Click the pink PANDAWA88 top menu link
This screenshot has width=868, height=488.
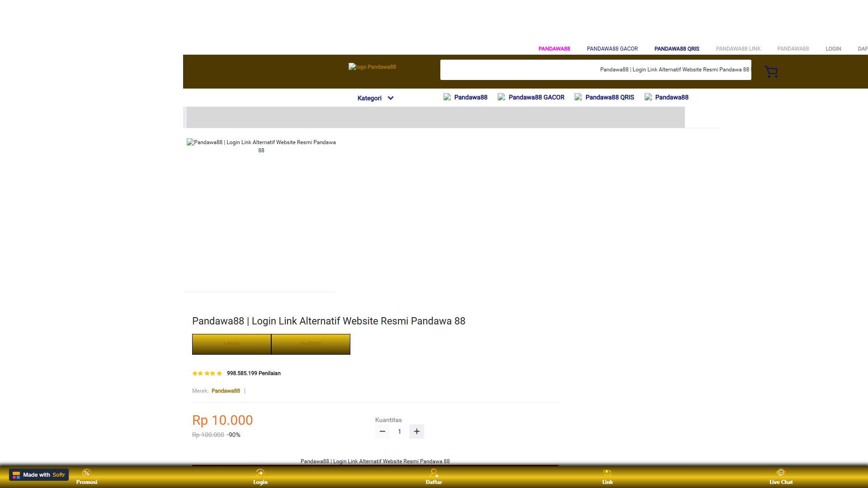554,49
